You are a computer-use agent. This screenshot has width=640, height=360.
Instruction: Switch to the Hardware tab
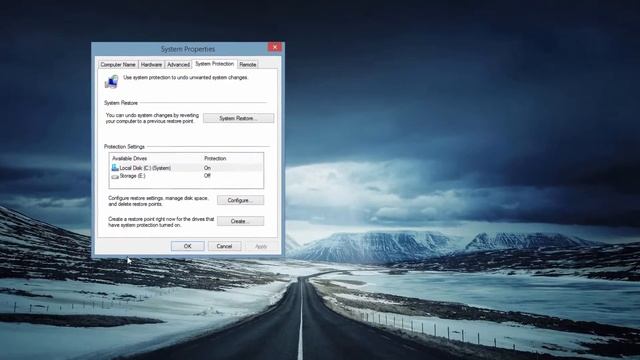point(151,64)
